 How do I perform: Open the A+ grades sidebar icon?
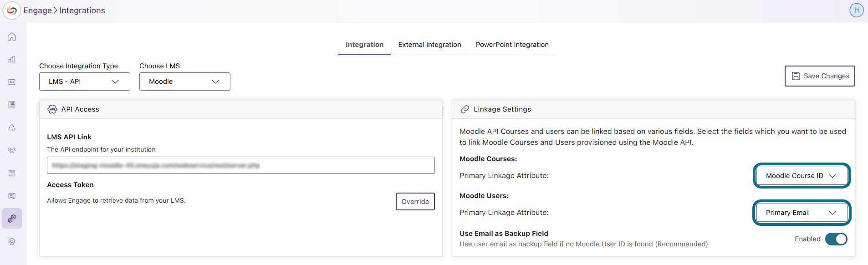coord(12,82)
